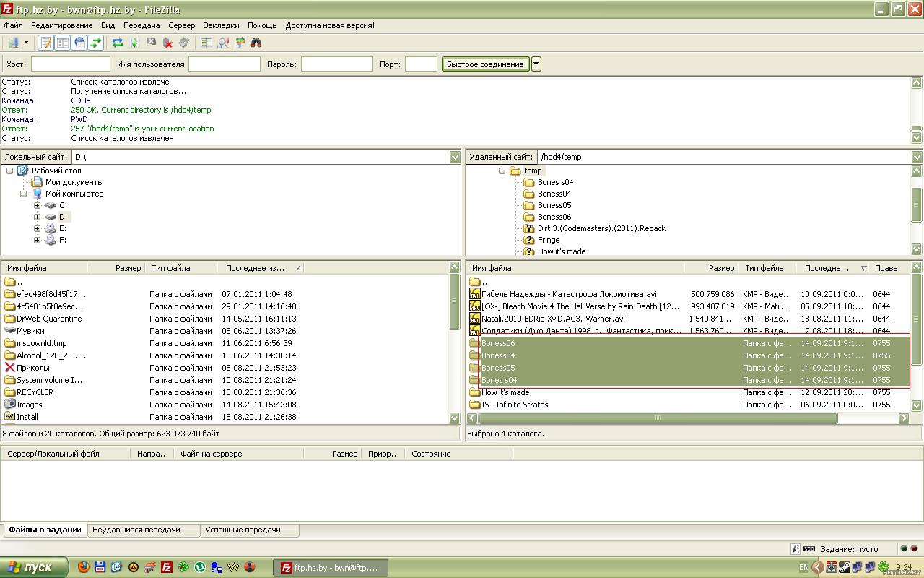Cancel the current operation toolbar icon
Viewport: 924px width, 578px height.
click(x=151, y=43)
